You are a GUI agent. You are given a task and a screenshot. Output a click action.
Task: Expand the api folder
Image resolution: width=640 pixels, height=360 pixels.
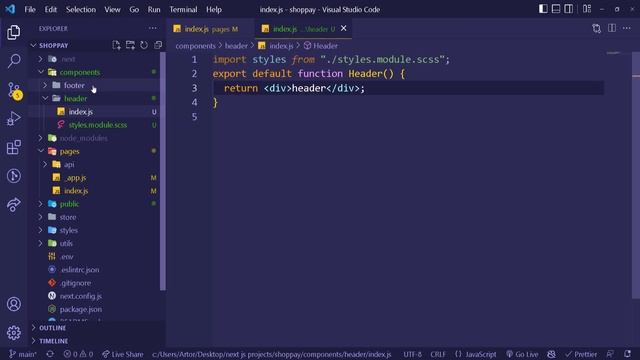45,164
